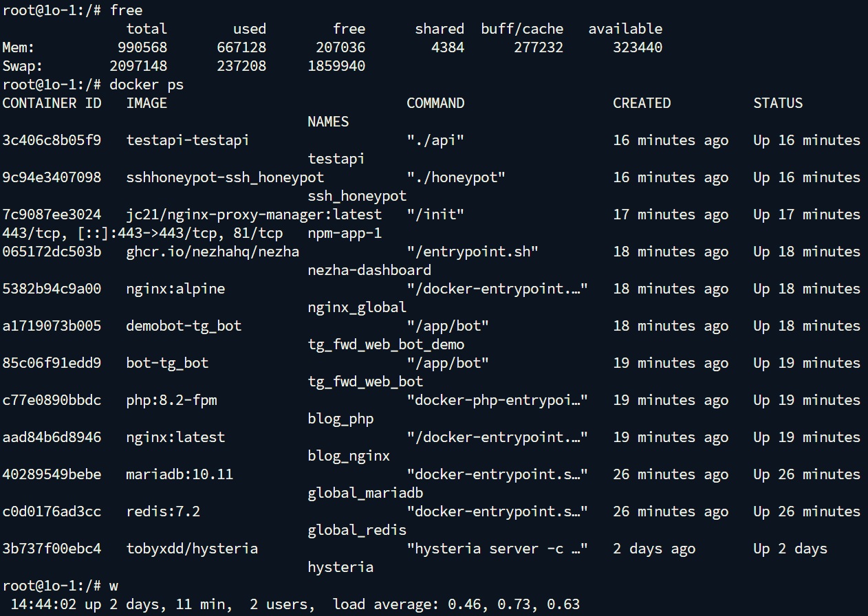Click the STATUS column header
The width and height of the screenshot is (868, 616).
click(x=778, y=103)
